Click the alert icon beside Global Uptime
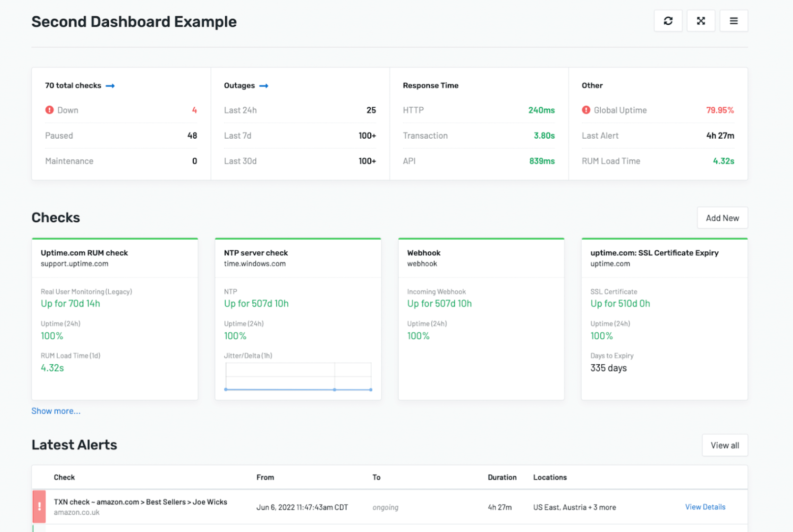 pyautogui.click(x=586, y=110)
